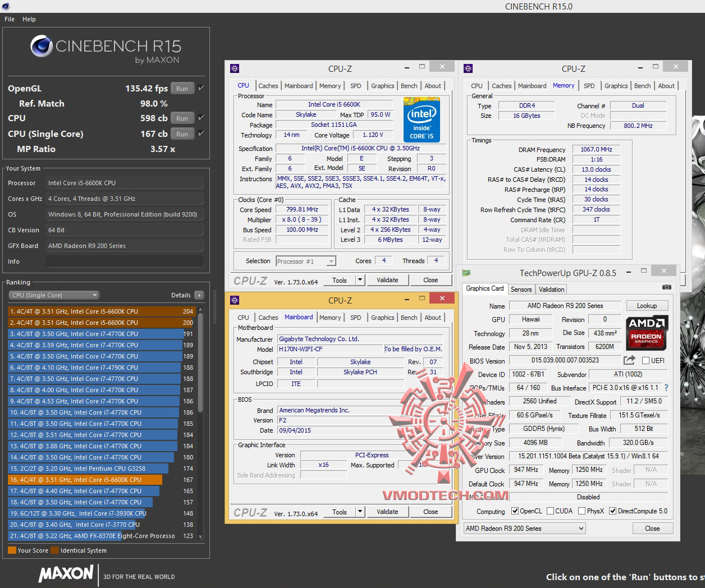This screenshot has width=705, height=588.
Task: Click the BIOS share/export icon in GPU-Z
Action: pyautogui.click(x=629, y=360)
